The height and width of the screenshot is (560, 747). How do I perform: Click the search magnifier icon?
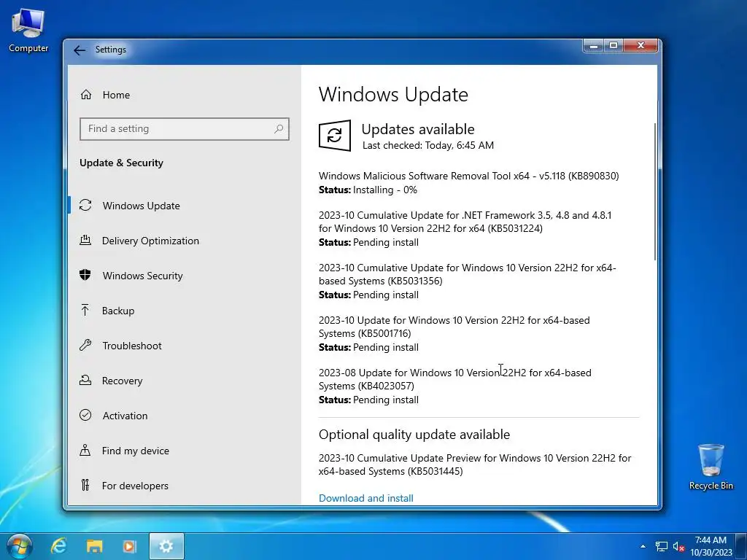(x=279, y=128)
